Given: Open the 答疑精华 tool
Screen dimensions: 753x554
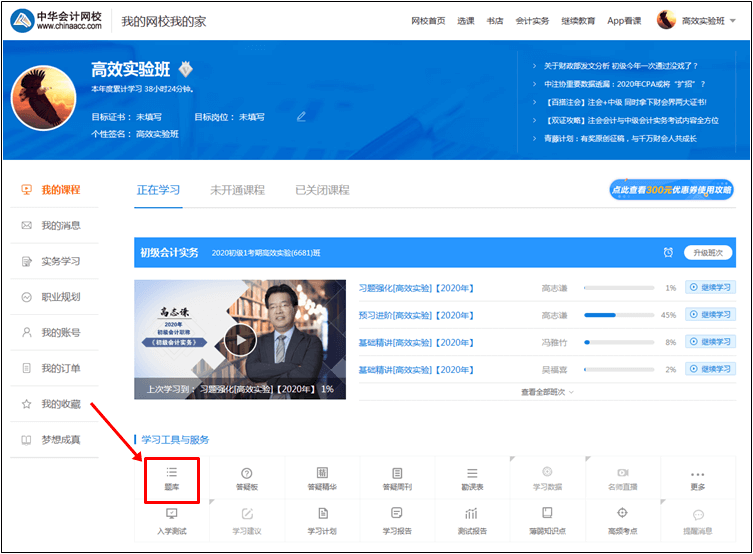Looking at the screenshot, I should (x=322, y=479).
